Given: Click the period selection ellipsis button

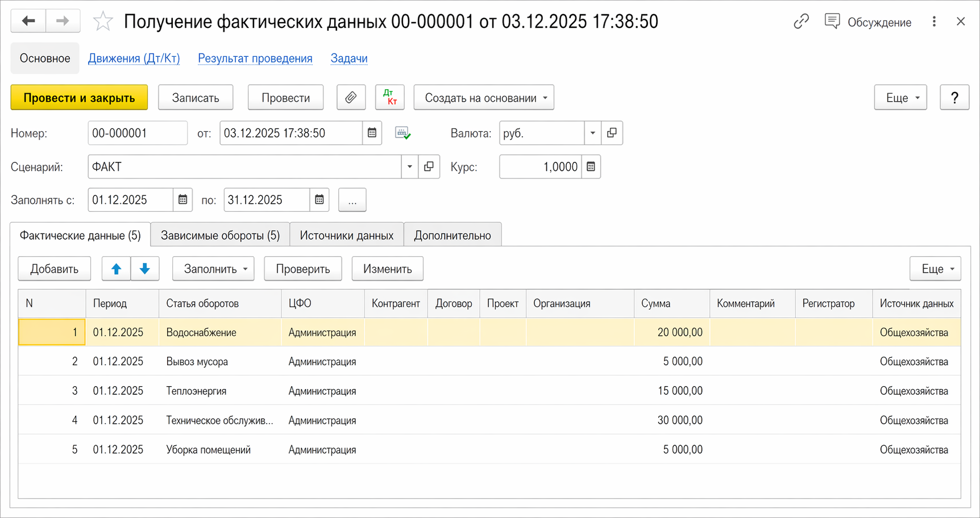Looking at the screenshot, I should [x=352, y=200].
